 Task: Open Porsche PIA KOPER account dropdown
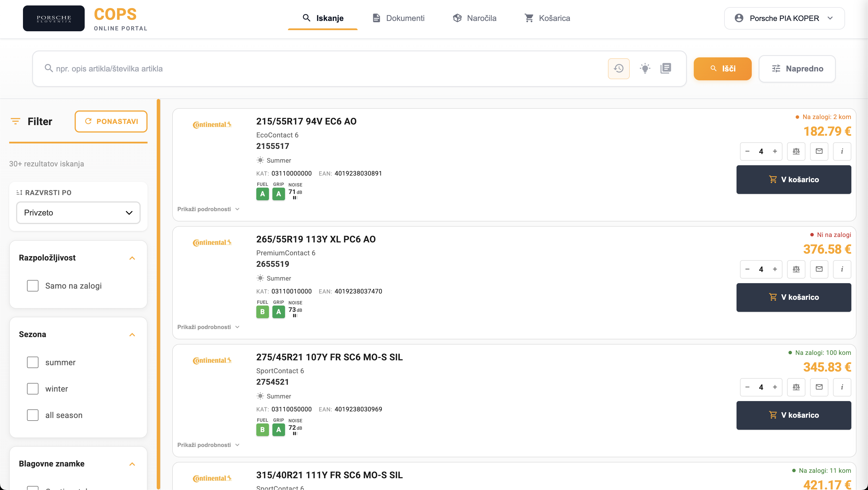[x=784, y=18]
